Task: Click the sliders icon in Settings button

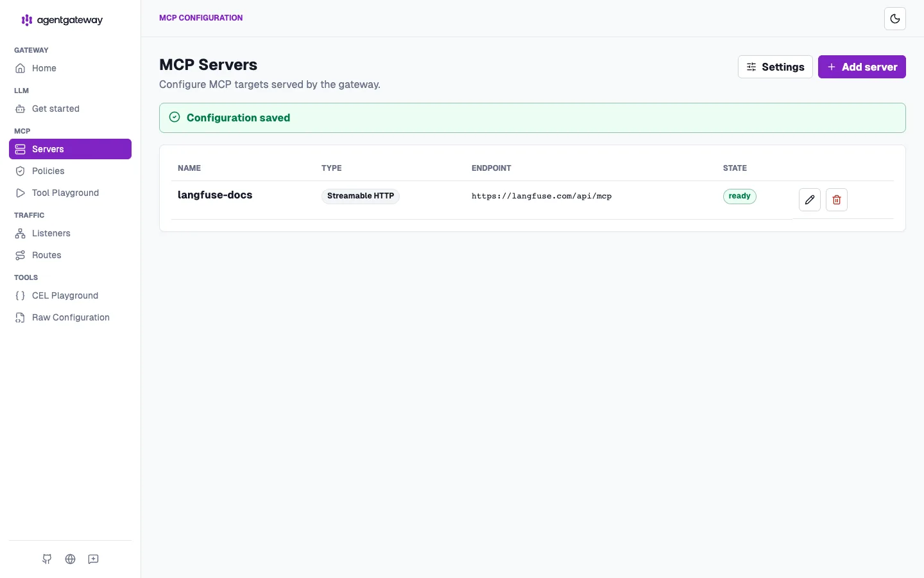Action: [x=751, y=67]
